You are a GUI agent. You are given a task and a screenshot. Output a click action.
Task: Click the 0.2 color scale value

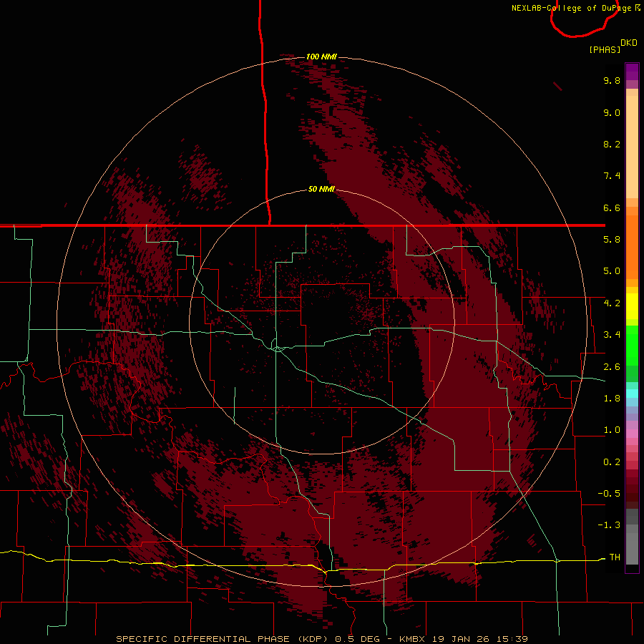click(612, 462)
